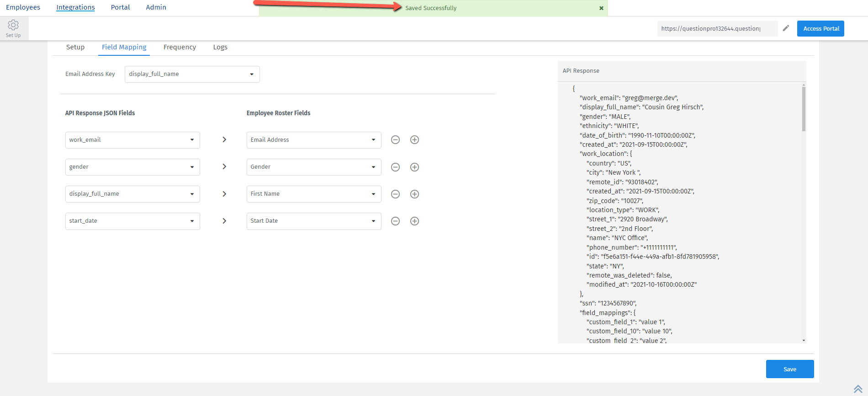Click the "date_of_birth" line in API Response
This screenshot has width=868, height=396.
pyautogui.click(x=637, y=135)
